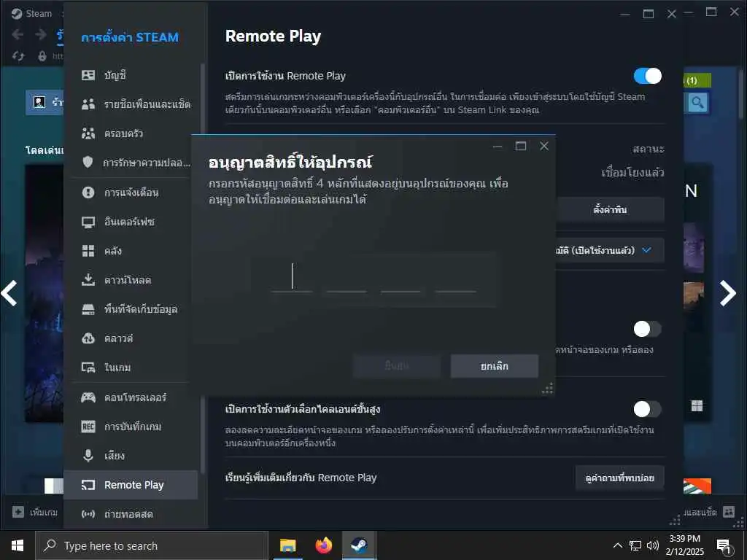This screenshot has height=560, width=747.
Task: Open the game recording REC icon
Action: [88, 426]
